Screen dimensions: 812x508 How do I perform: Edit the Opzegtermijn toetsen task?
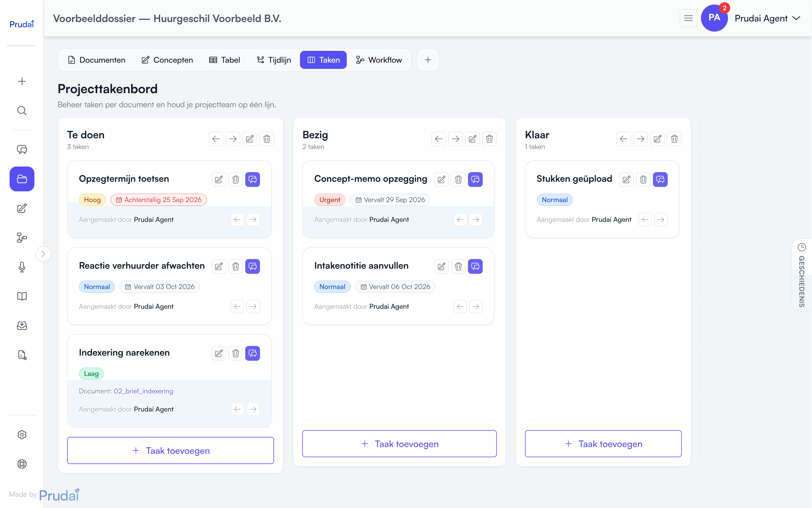point(219,179)
